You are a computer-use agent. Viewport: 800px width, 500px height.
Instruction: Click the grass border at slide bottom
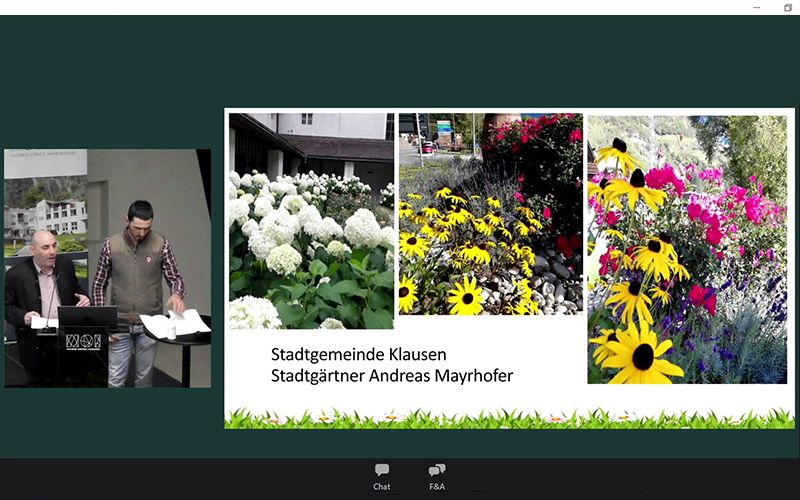tap(509, 419)
